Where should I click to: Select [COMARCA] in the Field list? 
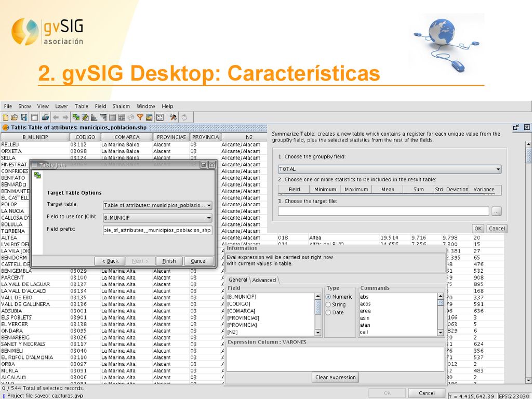pyautogui.click(x=241, y=311)
